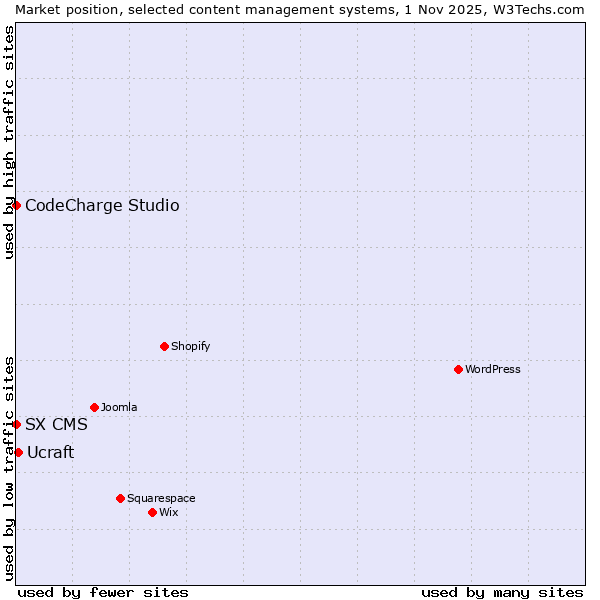Select the Shopify text label

click(190, 346)
